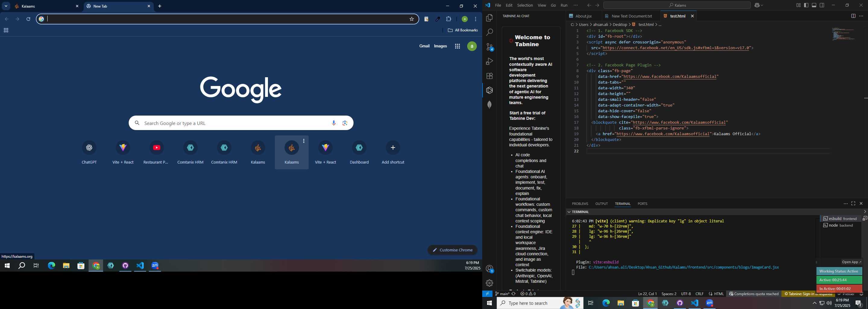Viewport: 868px width, 309px height.
Task: Open the Selection menu in VS Code
Action: click(525, 5)
